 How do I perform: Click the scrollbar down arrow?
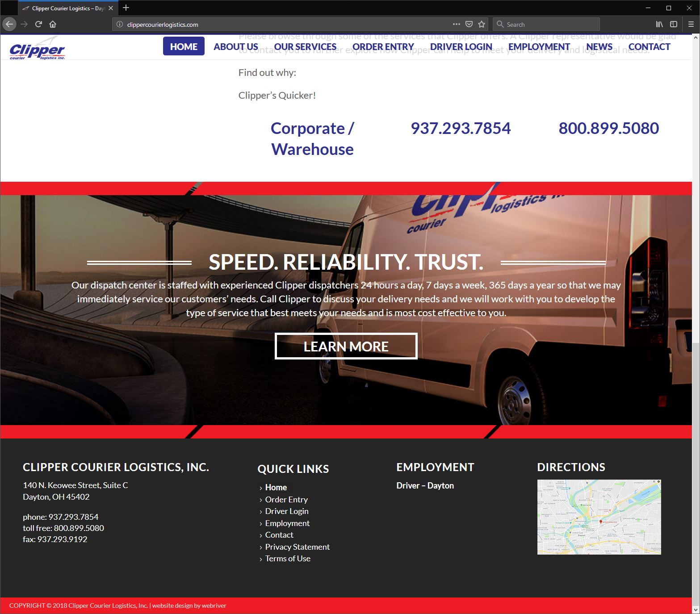tap(696, 610)
